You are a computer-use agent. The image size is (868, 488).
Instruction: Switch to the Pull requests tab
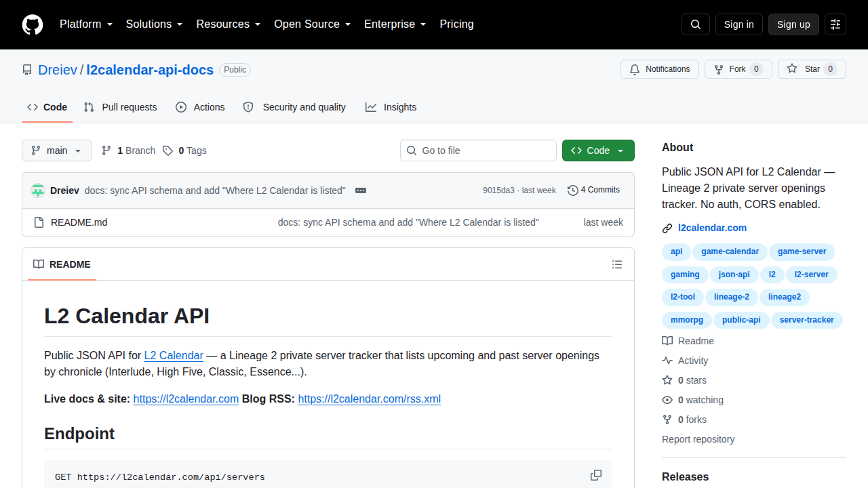coord(120,107)
